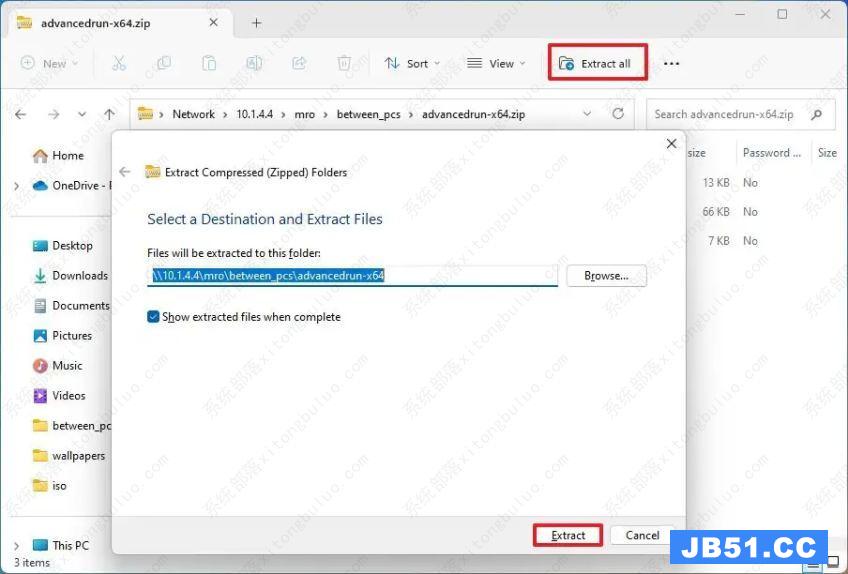Open Downloads in the sidebar
Image resolution: width=848 pixels, height=574 pixels.
click(79, 275)
